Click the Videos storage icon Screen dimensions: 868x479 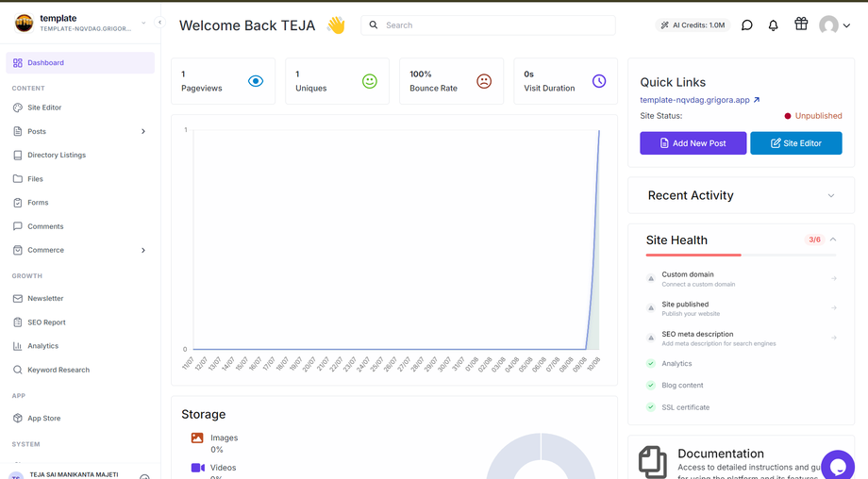[x=197, y=468]
